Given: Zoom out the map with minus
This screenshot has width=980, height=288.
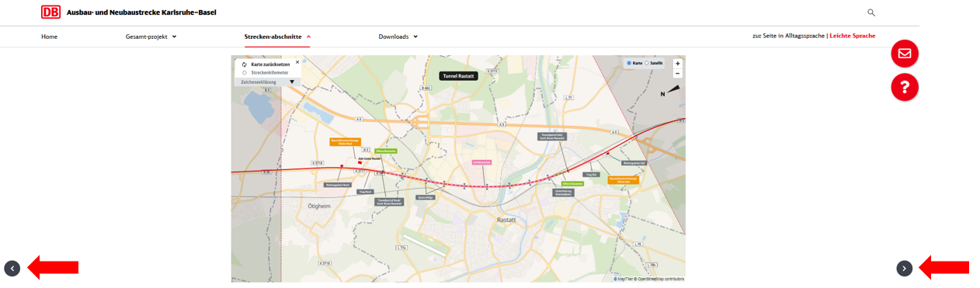Looking at the screenshot, I should point(677,73).
